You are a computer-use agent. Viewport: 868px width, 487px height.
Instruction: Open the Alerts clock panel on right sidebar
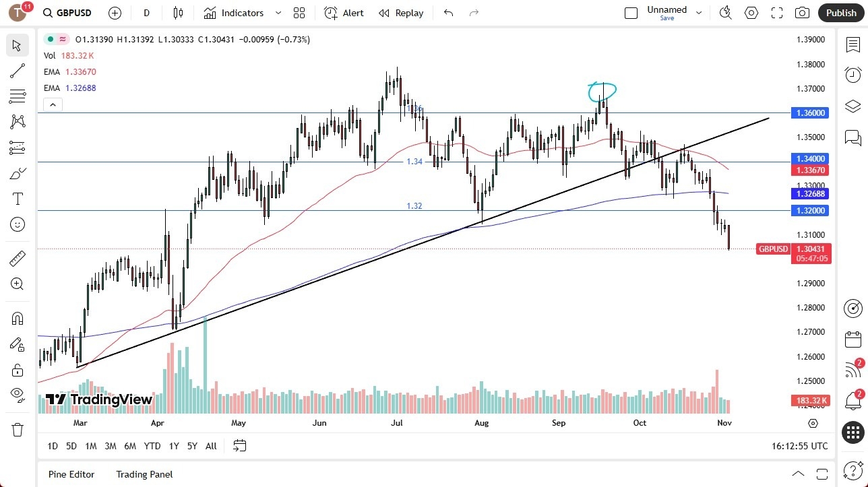pos(852,74)
